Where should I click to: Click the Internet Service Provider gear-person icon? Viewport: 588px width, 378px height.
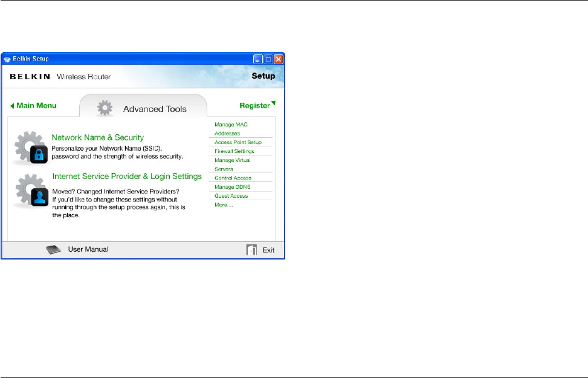[x=32, y=191]
